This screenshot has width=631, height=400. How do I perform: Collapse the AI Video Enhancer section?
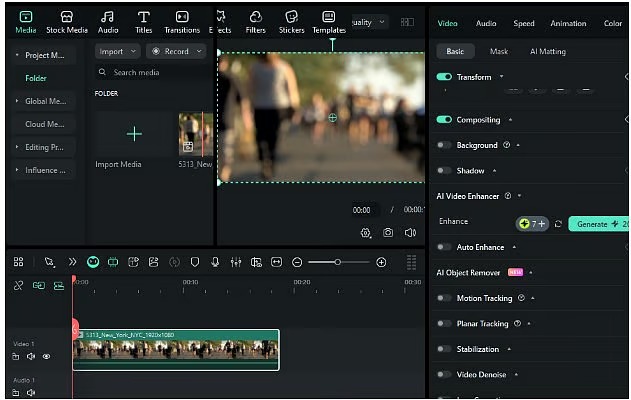point(519,196)
